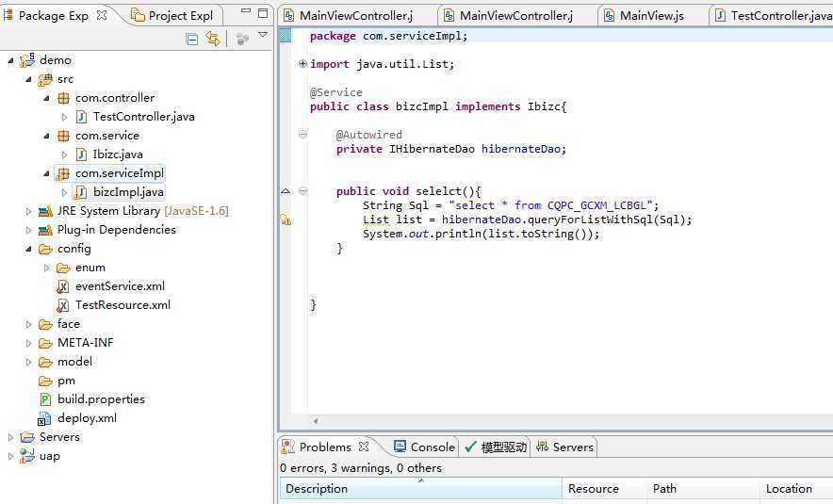Select demo project icon
Screen dimensions: 833x504
point(27,60)
